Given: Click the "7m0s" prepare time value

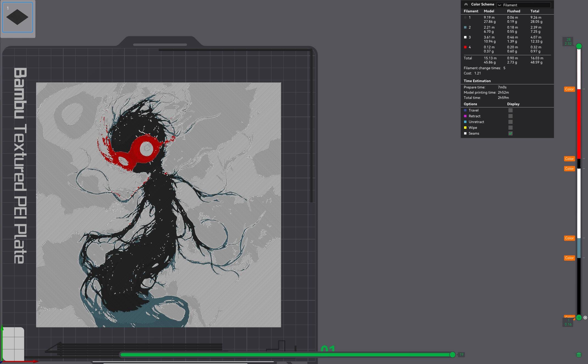Looking at the screenshot, I should click(x=502, y=87).
